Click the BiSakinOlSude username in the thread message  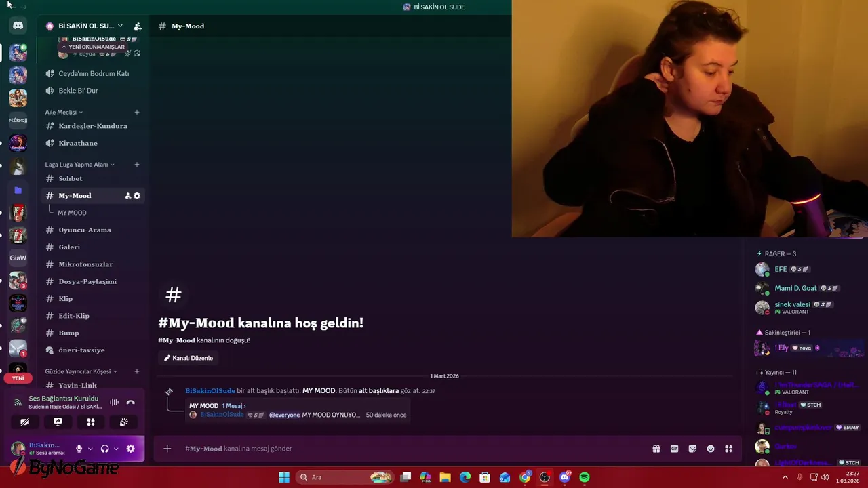point(222,415)
